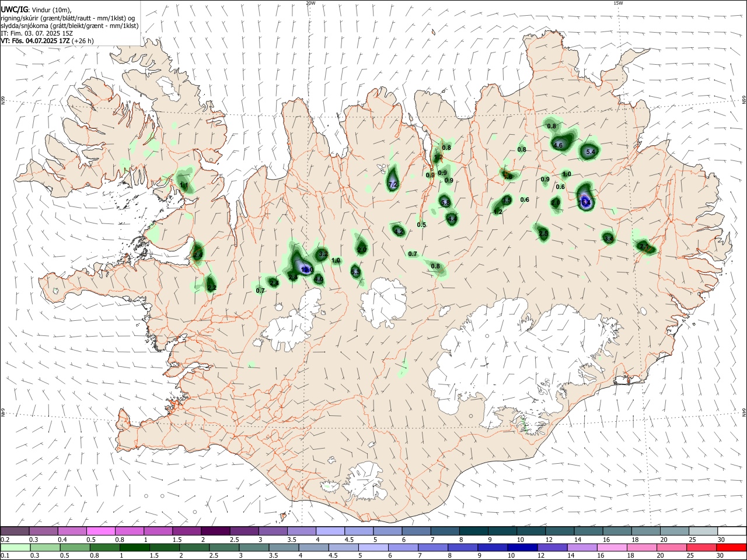
Task: Click the bright pink 0.5–0.8 swatch in purple legend
Action: (x=100, y=531)
